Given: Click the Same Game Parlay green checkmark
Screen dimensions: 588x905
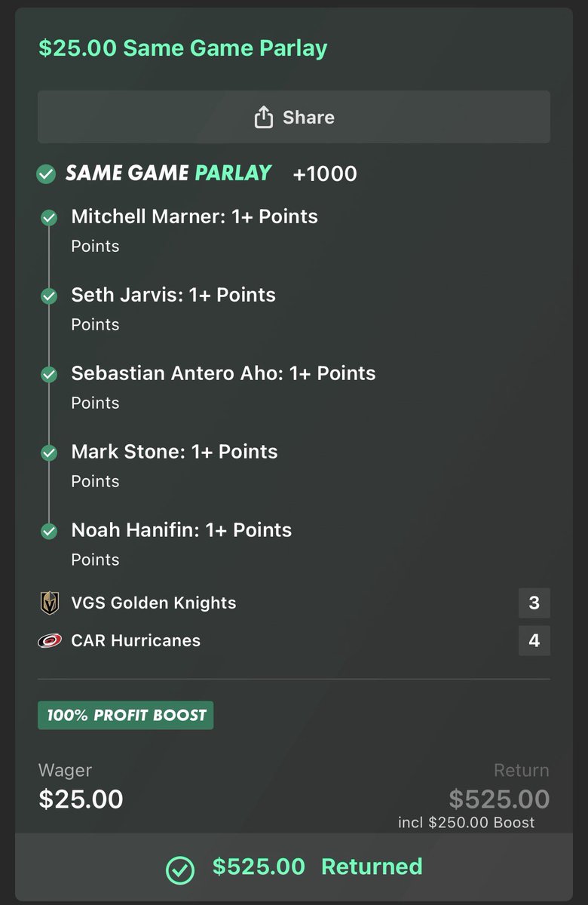Looking at the screenshot, I should (x=46, y=175).
